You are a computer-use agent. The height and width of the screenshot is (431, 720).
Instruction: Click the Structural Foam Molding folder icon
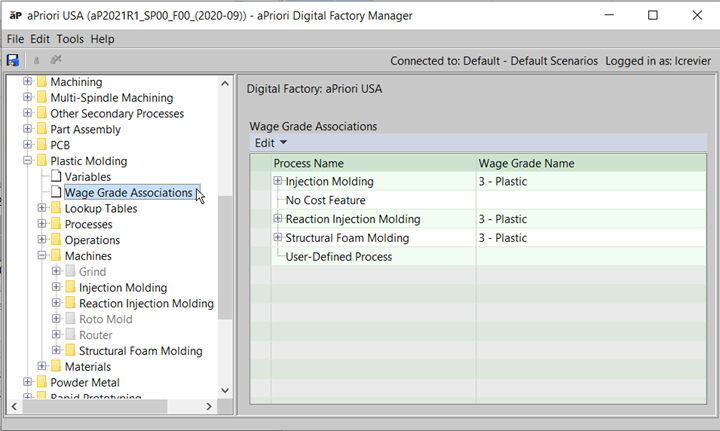[x=70, y=350]
